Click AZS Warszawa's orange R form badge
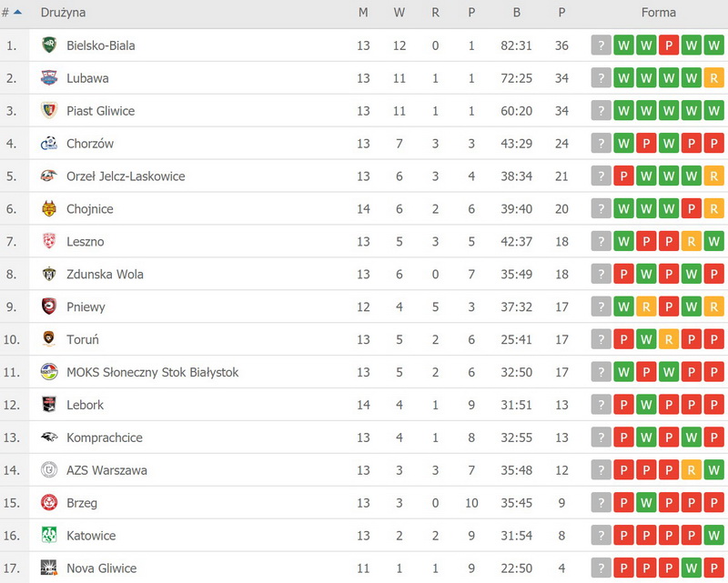Screen dimensions: 728x583 click(x=692, y=471)
